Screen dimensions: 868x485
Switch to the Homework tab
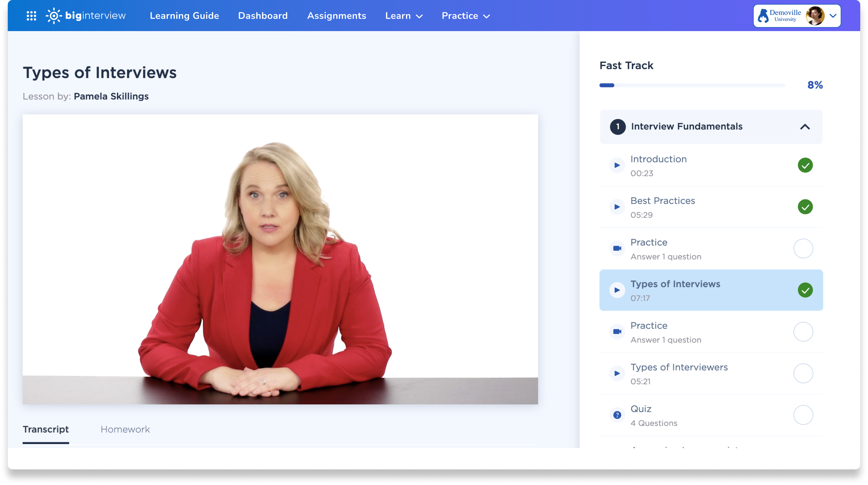pyautogui.click(x=125, y=429)
